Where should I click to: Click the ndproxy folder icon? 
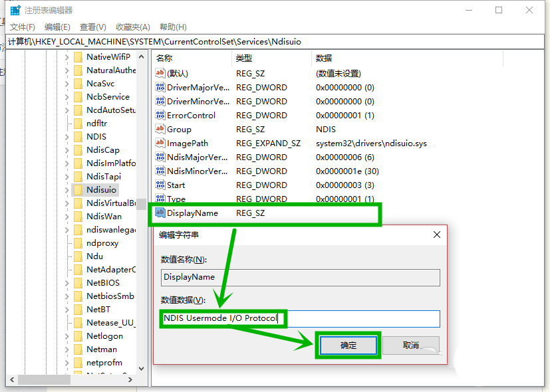(78, 243)
